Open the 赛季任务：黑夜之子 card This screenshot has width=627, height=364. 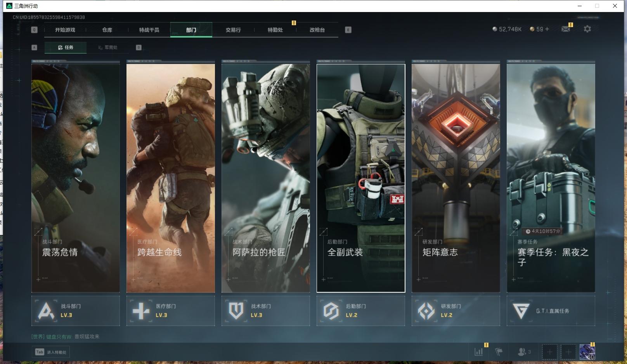point(551,178)
